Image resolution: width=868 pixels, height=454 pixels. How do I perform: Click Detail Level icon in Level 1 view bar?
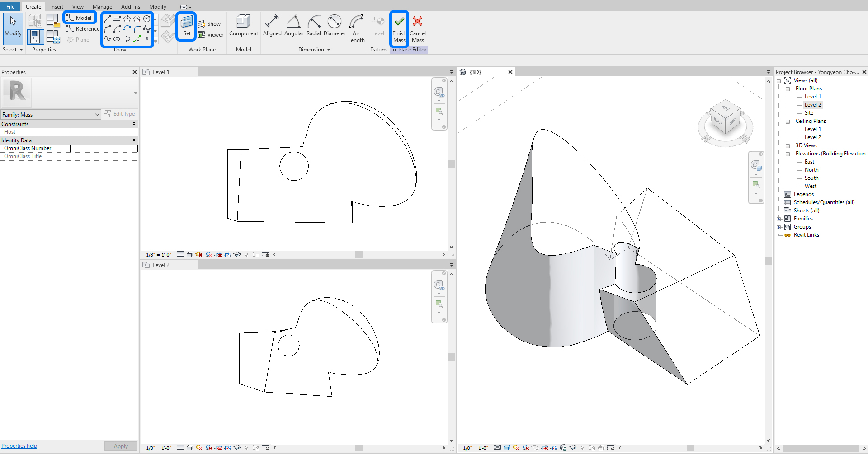click(x=180, y=254)
